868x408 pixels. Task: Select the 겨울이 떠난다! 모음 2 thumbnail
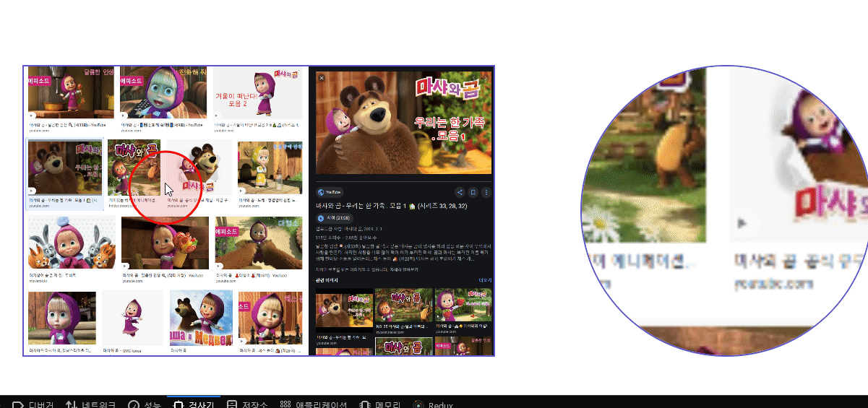point(257,92)
